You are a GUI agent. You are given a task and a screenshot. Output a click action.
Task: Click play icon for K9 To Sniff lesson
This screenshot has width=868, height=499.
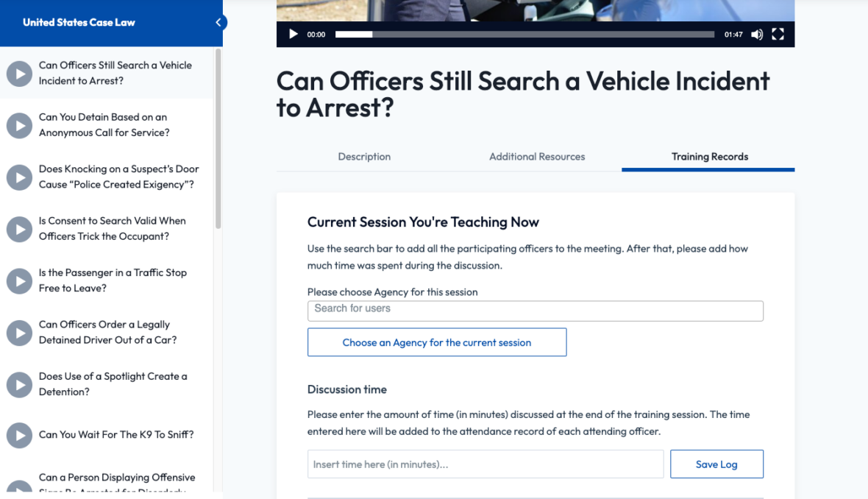point(19,435)
